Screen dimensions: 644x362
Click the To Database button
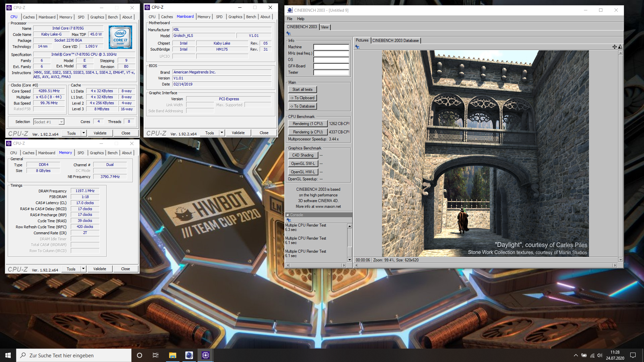pos(302,106)
